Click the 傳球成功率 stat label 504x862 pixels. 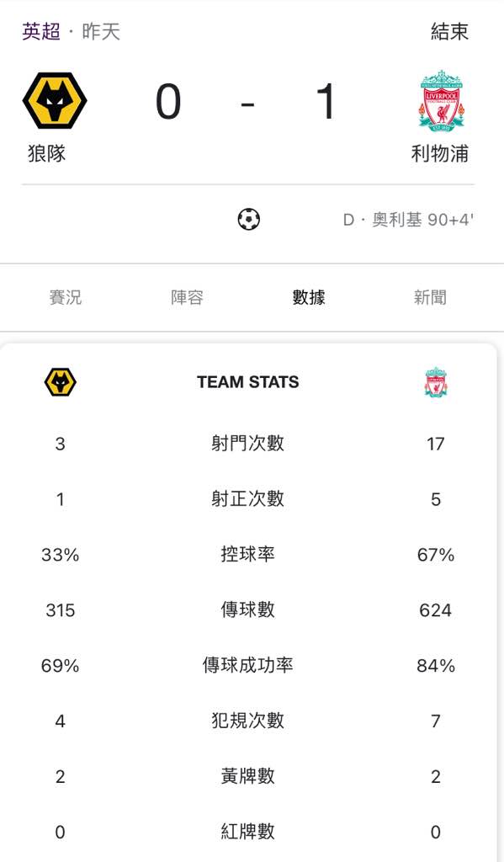[x=248, y=665]
